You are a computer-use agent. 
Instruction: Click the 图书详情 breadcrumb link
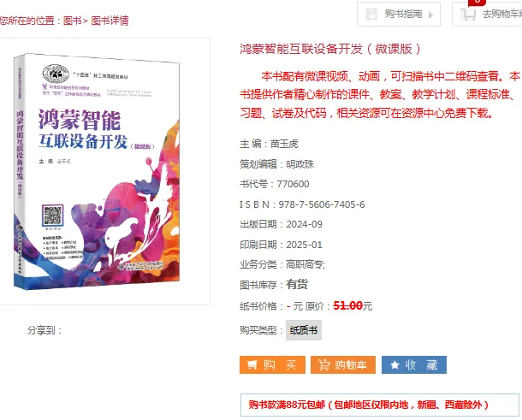(x=110, y=21)
